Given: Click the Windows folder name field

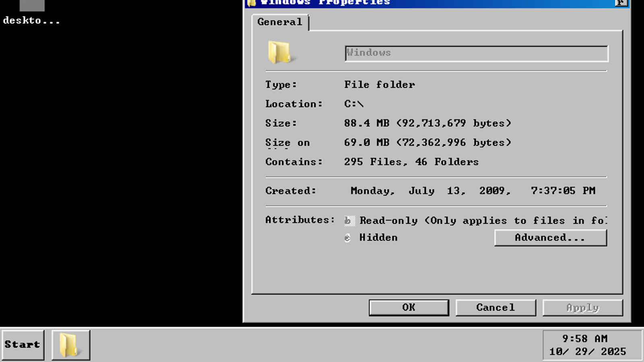Looking at the screenshot, I should pyautogui.click(x=476, y=53).
